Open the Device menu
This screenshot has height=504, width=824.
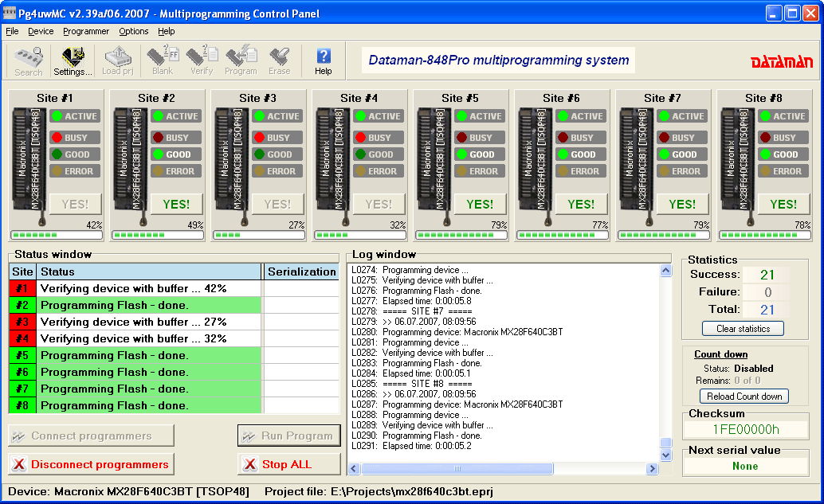(41, 31)
